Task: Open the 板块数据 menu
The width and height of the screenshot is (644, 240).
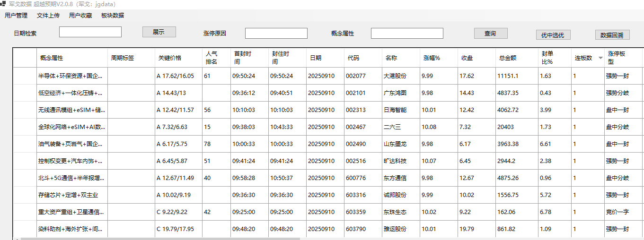Action: point(113,15)
